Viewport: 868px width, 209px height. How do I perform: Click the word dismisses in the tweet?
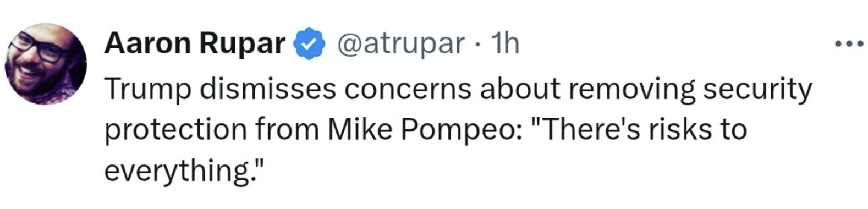pyautogui.click(x=268, y=89)
